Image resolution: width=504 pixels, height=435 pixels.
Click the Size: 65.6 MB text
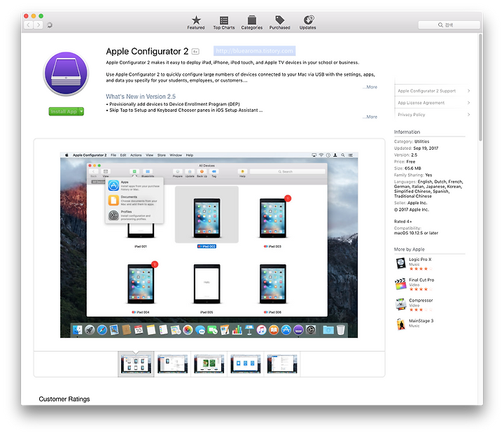pyautogui.click(x=407, y=169)
